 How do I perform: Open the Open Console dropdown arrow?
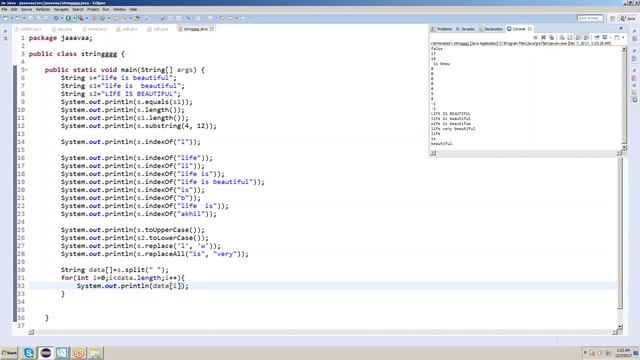(623, 38)
